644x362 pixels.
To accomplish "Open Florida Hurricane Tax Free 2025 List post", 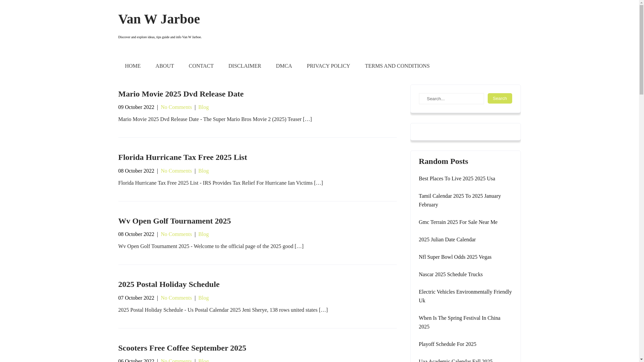I will pyautogui.click(x=182, y=157).
